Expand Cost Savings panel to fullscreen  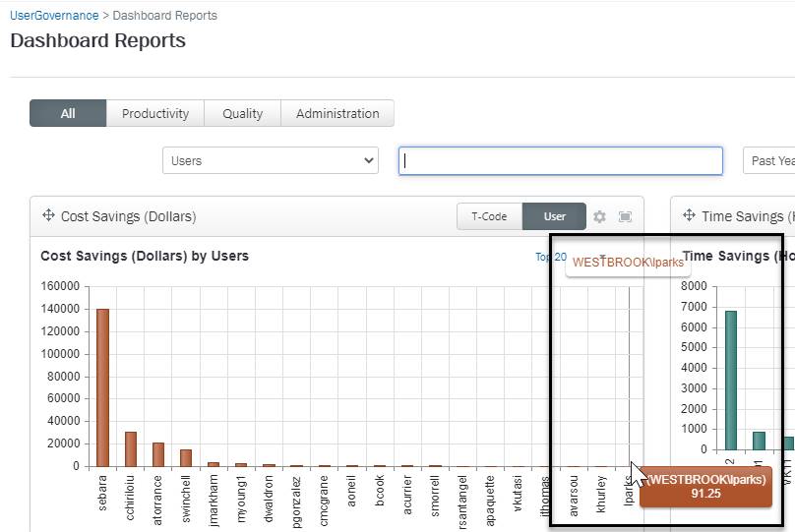tap(625, 216)
